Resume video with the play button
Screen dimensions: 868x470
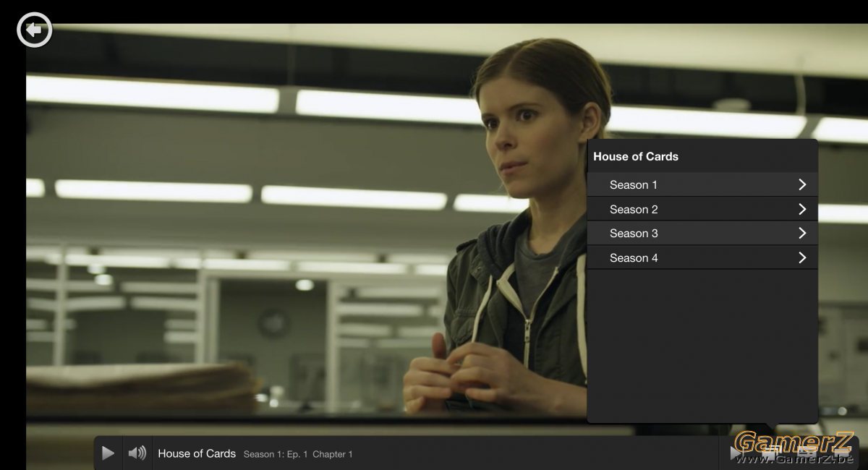[108, 453]
